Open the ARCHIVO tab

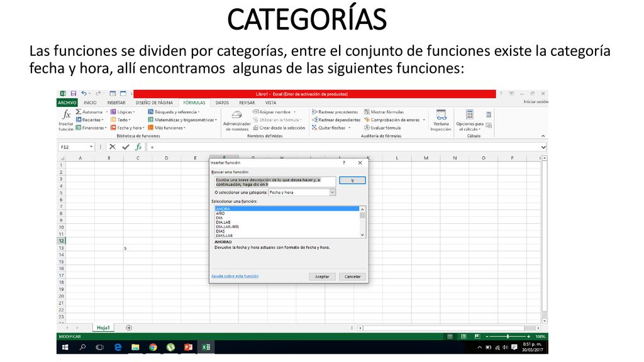67,102
